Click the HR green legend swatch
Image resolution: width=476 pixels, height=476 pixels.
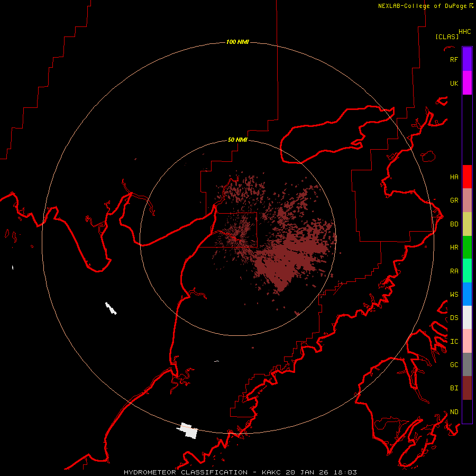point(467,248)
